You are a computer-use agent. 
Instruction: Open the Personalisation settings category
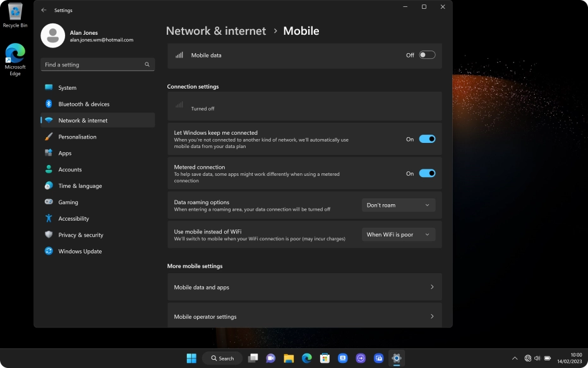[x=78, y=137]
